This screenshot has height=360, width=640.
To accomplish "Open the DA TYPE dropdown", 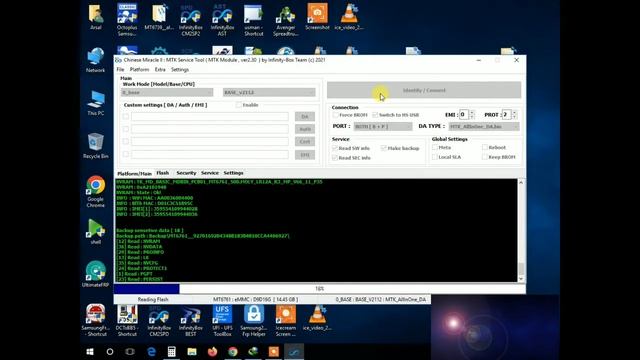I will [x=484, y=127].
